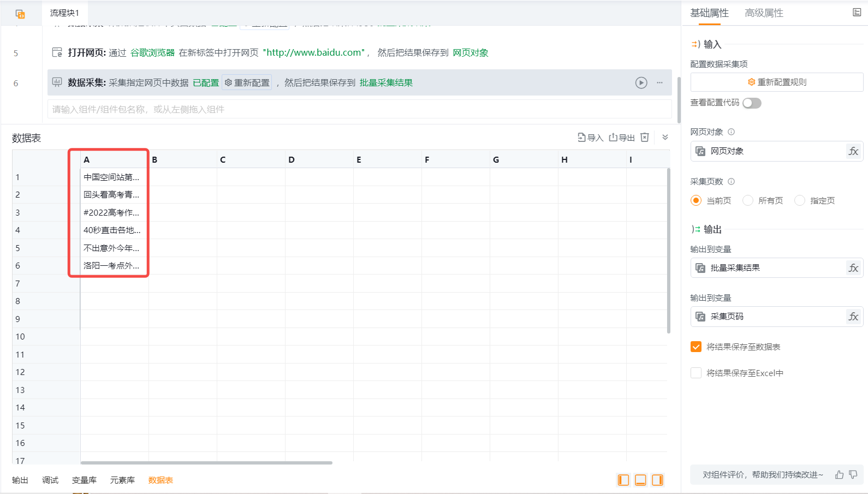Screen dimensions: 868x494
Task: Switch to the 高级属性 tab
Action: coord(764,13)
